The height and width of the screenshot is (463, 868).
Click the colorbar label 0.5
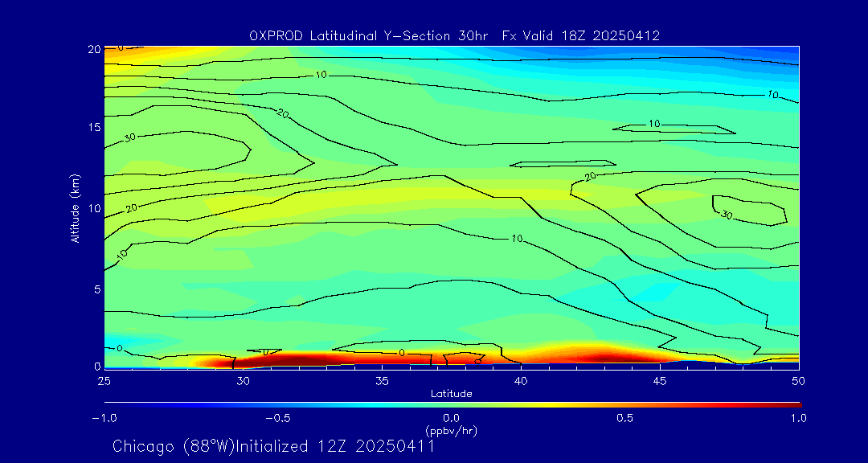[625, 418]
